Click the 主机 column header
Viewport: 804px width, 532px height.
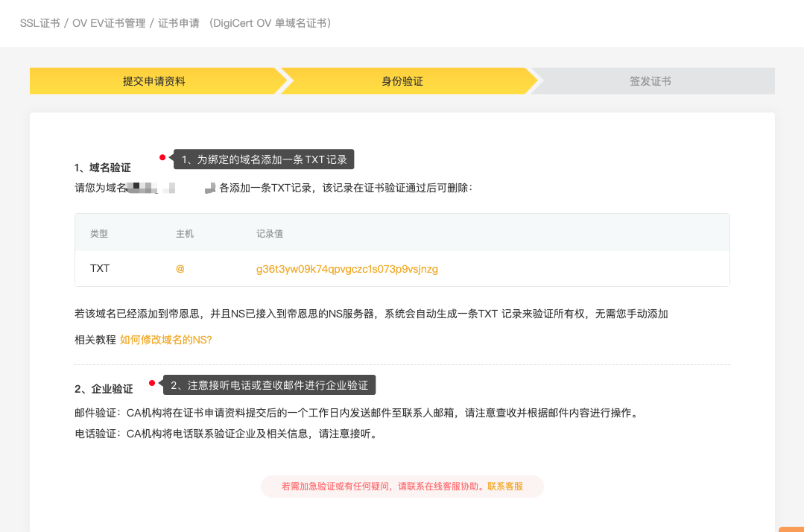[x=184, y=234]
